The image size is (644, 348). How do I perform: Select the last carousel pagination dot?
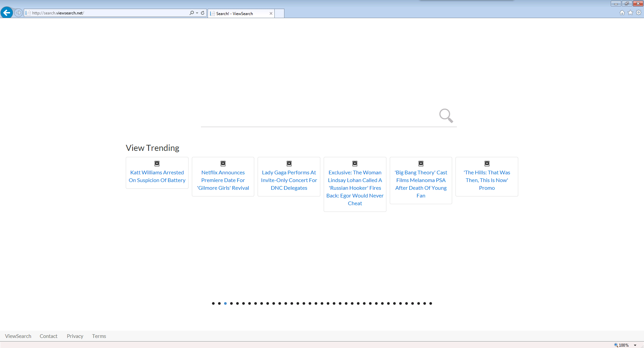(431, 303)
